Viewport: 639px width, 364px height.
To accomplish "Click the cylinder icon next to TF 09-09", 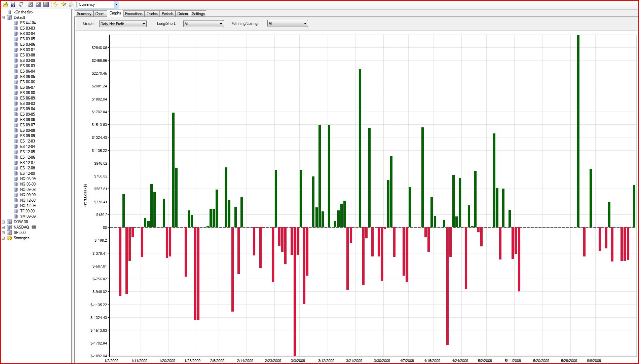I will [16, 211].
